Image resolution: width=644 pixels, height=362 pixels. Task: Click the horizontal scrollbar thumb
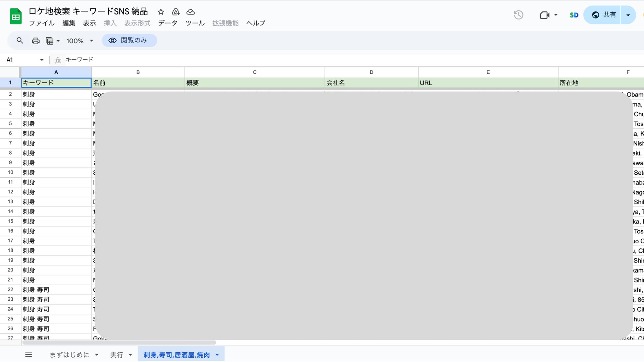119,343
